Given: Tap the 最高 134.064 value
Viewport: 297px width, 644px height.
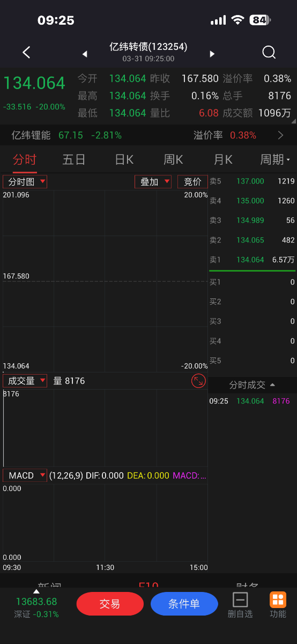Looking at the screenshot, I should pos(128,96).
